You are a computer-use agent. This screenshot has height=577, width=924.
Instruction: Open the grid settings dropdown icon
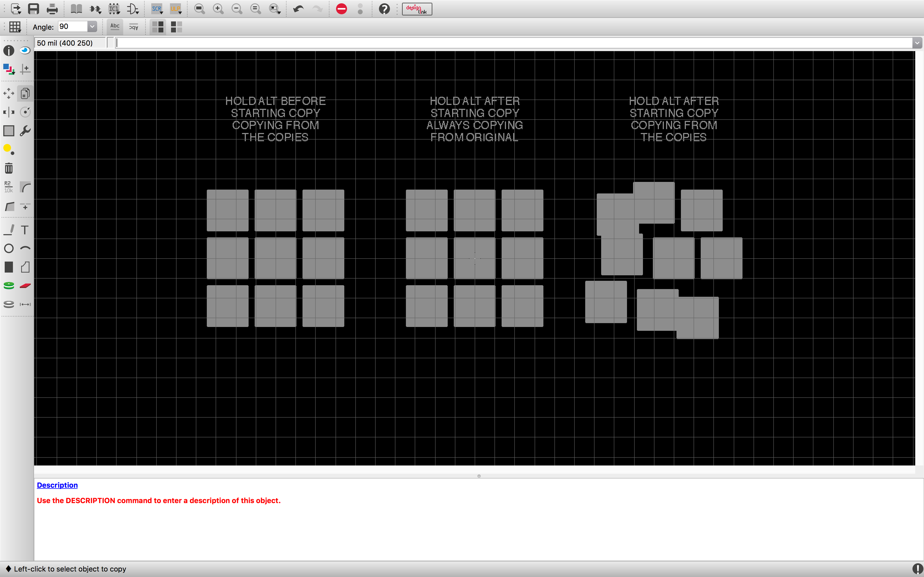[x=15, y=27]
